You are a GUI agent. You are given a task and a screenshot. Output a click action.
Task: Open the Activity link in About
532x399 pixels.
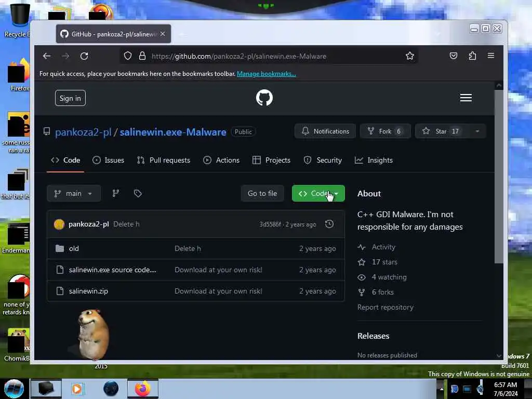tap(383, 247)
